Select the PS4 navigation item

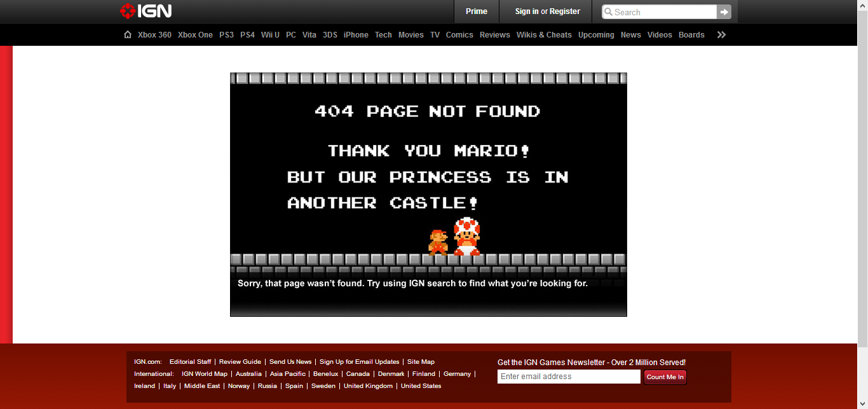pyautogui.click(x=247, y=35)
